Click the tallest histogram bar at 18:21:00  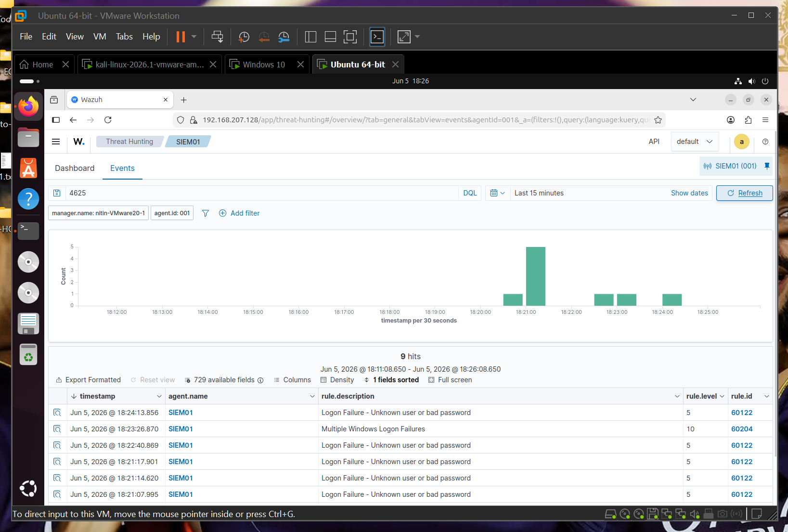coord(535,276)
